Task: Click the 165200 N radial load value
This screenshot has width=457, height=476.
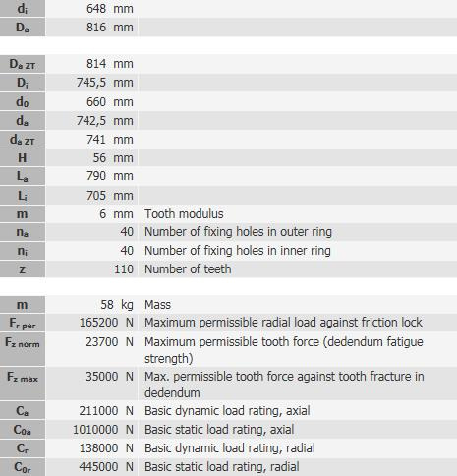Action: pos(106,323)
